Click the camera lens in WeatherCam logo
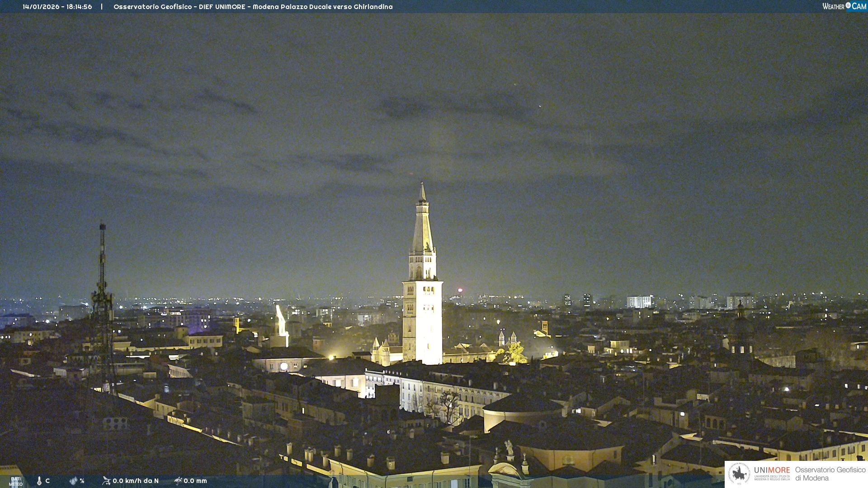 coord(848,6)
